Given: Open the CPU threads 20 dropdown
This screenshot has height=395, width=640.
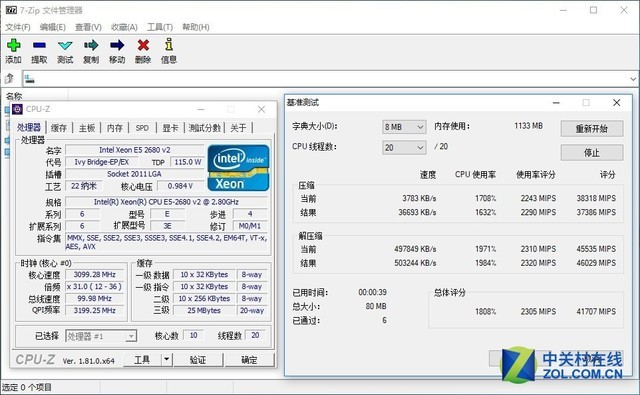Looking at the screenshot, I should click(404, 147).
